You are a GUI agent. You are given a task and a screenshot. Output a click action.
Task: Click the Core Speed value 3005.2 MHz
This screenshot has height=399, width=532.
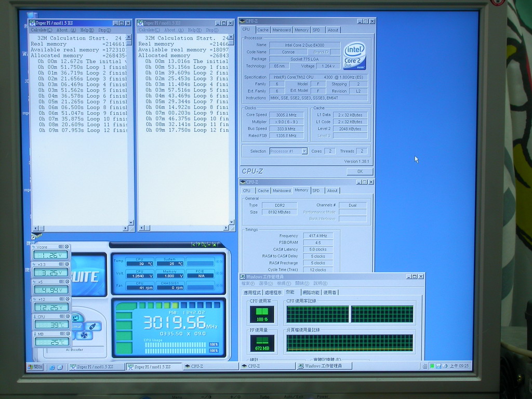(x=286, y=115)
